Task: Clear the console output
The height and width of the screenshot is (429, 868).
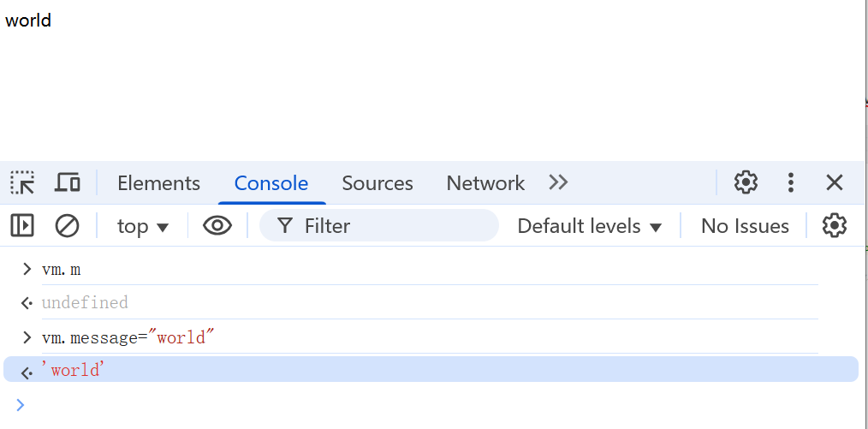Action: coord(67,226)
